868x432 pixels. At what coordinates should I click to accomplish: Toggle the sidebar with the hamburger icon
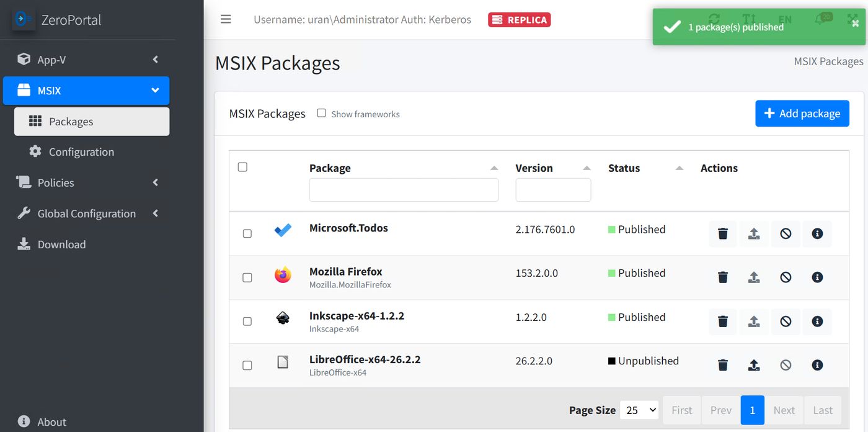tap(226, 19)
